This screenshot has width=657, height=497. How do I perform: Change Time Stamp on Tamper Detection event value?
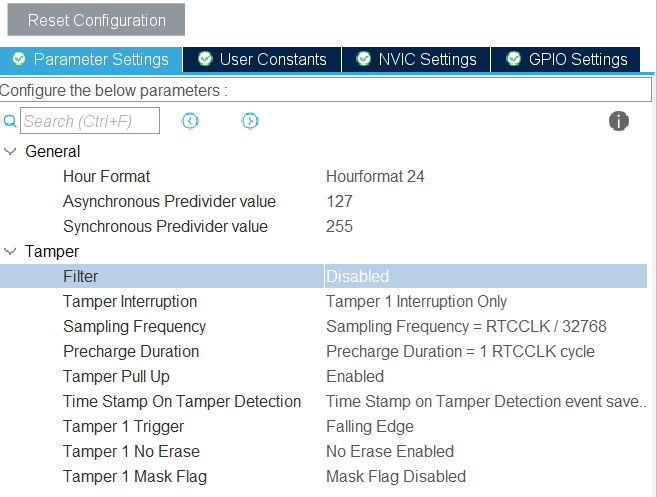tap(486, 401)
